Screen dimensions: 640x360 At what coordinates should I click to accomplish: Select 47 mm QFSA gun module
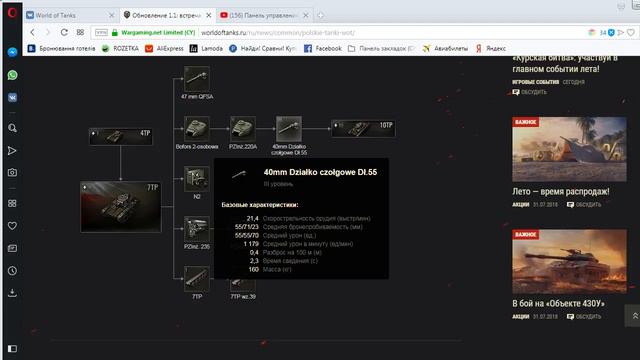point(197,79)
